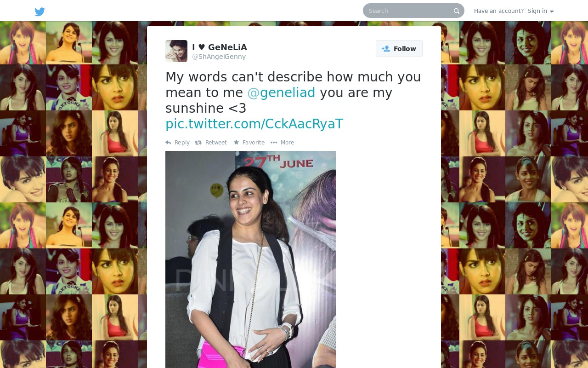
Task: Follow the I ♥ GeNeLiA account
Action: pos(399,49)
